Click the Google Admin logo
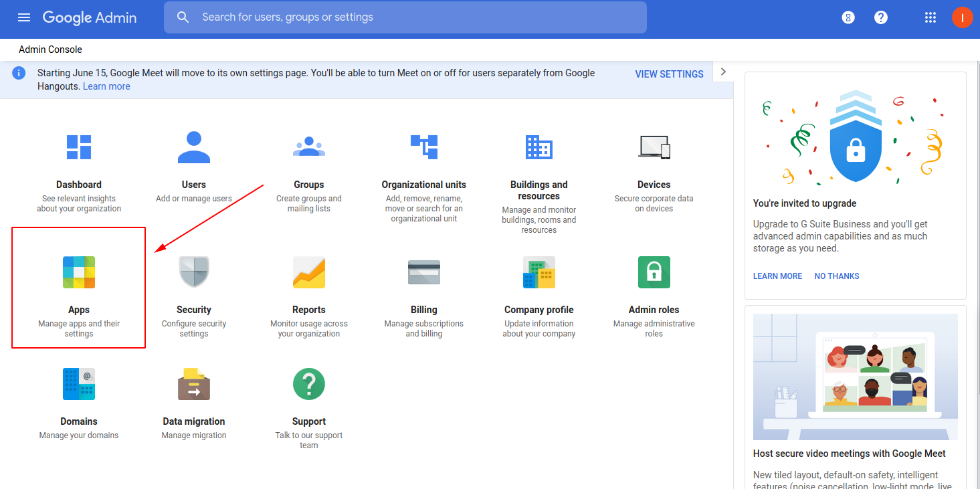Image resolution: width=980 pixels, height=489 pixels. [x=90, y=18]
